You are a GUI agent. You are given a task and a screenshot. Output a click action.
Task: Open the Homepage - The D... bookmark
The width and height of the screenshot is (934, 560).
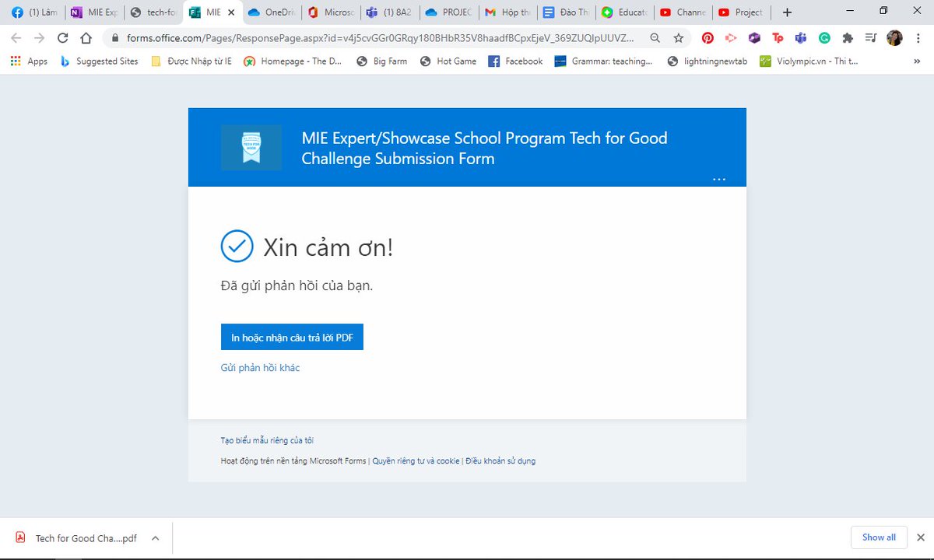[x=293, y=61]
